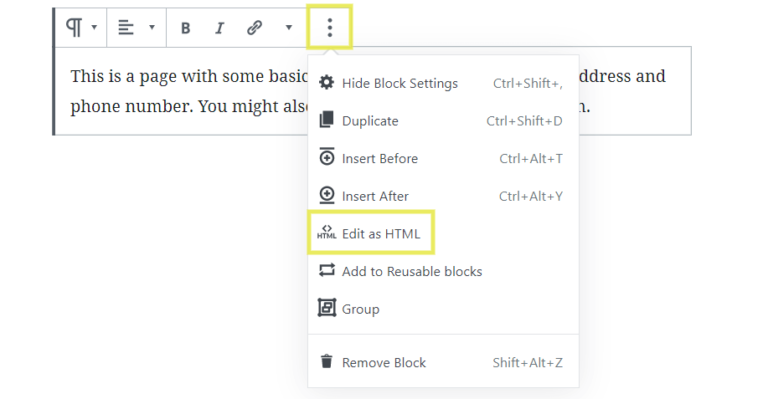Open more rich text controls dropdown
This screenshot has width=768, height=399.
tap(289, 27)
